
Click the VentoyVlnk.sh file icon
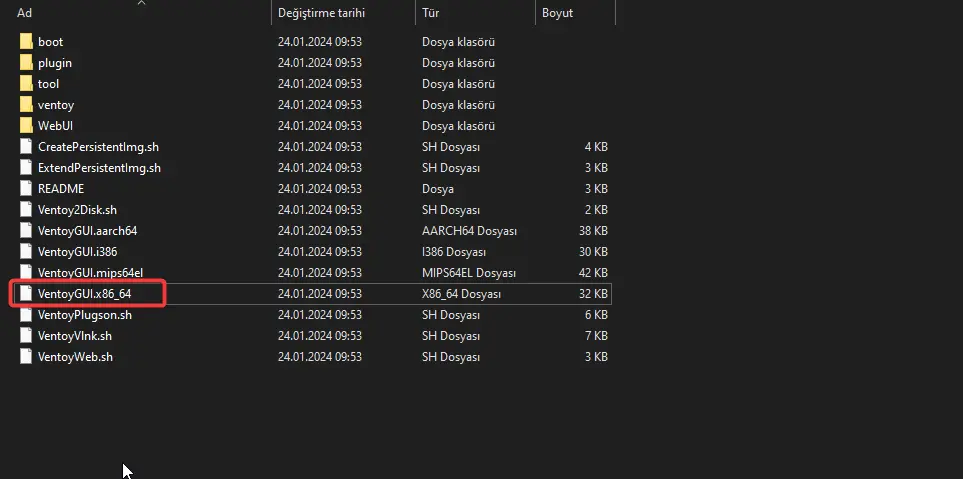point(26,336)
